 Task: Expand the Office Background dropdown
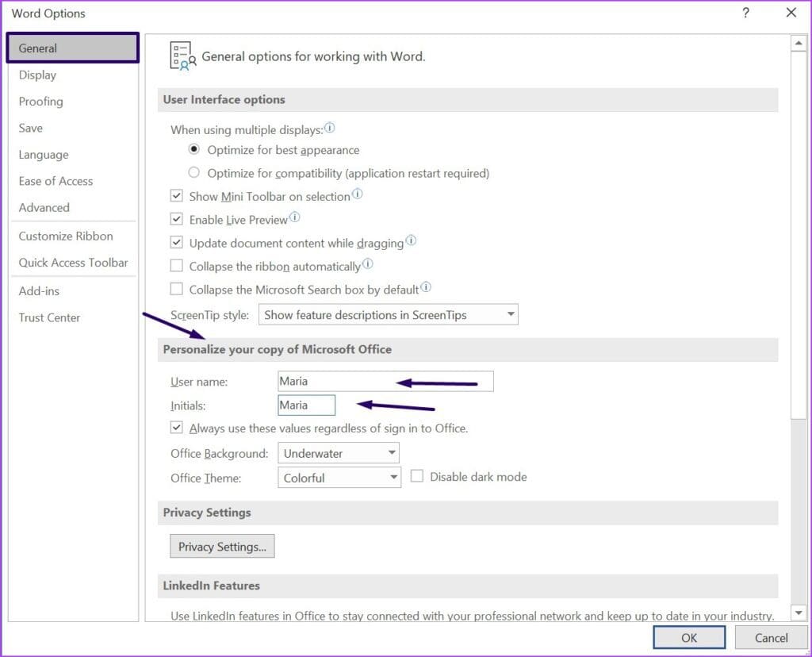click(339, 453)
